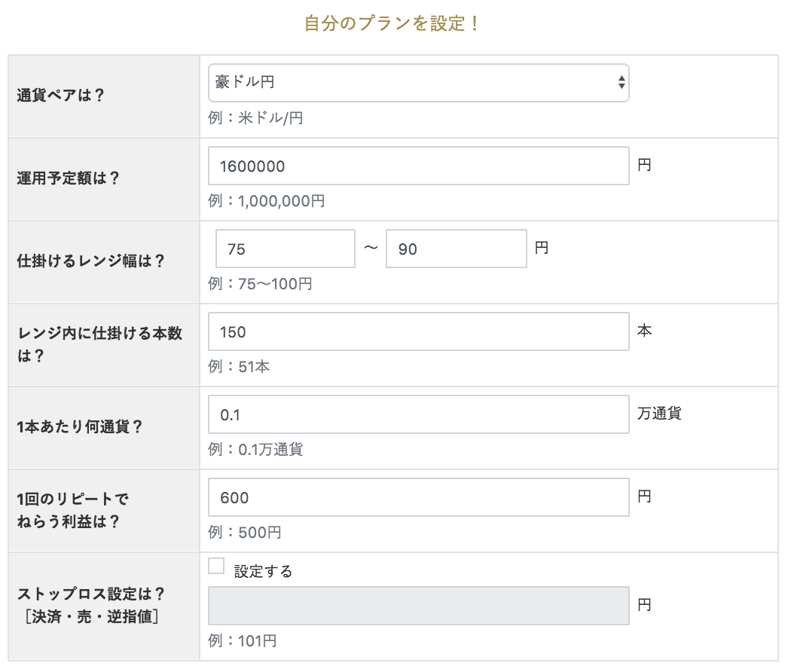The height and width of the screenshot is (672, 794).
Task: Click the hint text 例：75〜100円
Action: pos(261,284)
